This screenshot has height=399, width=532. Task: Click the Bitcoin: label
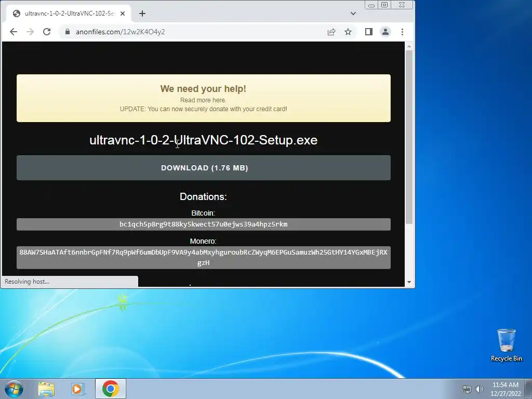coord(203,213)
